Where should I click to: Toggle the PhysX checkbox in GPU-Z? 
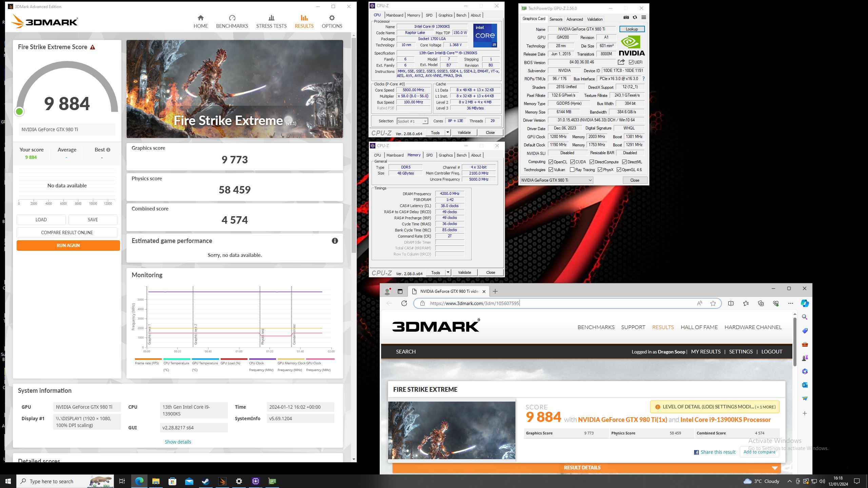coord(600,170)
